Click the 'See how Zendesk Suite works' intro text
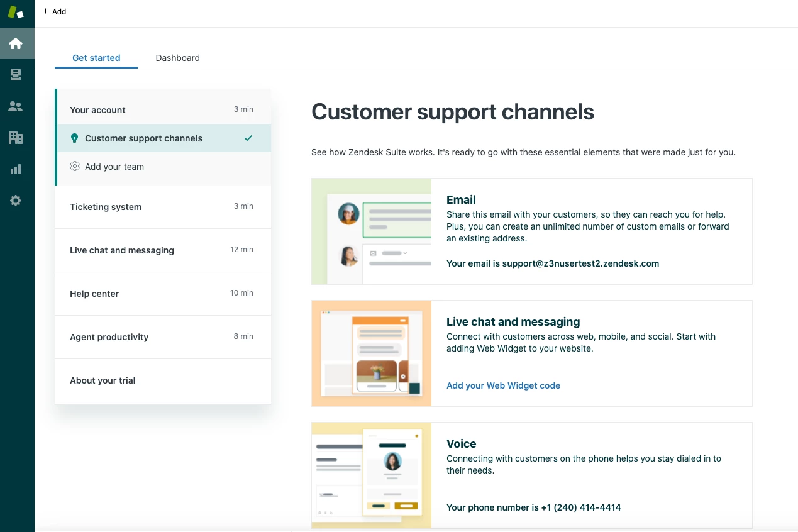Viewport: 798px width, 532px height. [523, 152]
